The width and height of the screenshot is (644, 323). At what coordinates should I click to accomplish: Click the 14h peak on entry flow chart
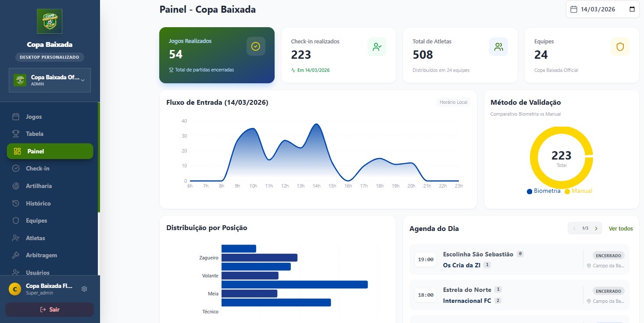316,124
